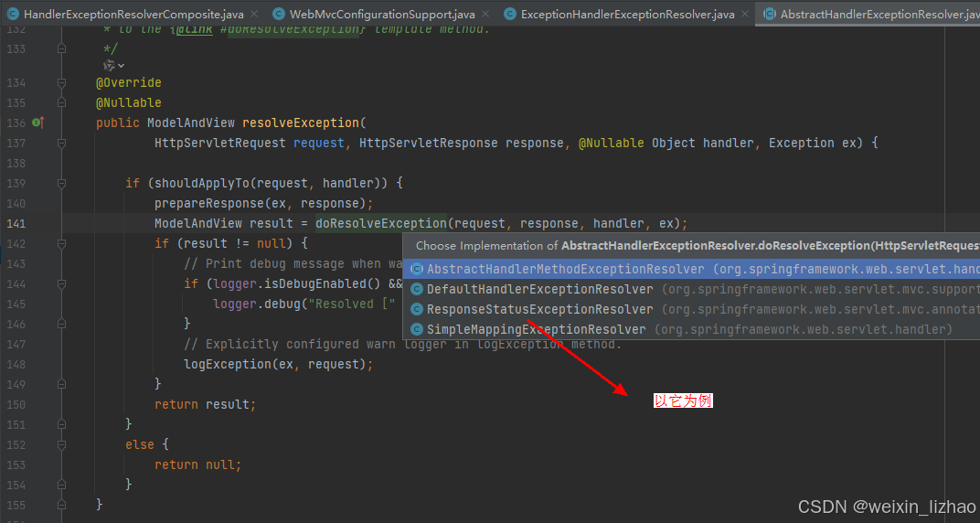Click the class icon beside ResponseStatusExceptionResolver
The width and height of the screenshot is (980, 523).
[x=416, y=309]
